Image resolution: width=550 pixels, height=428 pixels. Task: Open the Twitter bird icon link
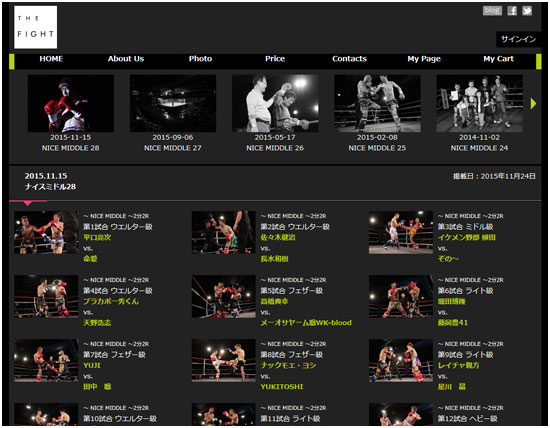527,11
